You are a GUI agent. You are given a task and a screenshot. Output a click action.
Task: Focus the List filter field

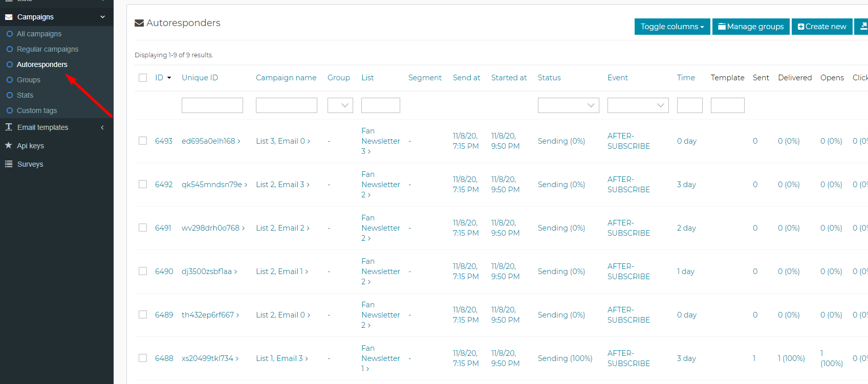pos(381,105)
